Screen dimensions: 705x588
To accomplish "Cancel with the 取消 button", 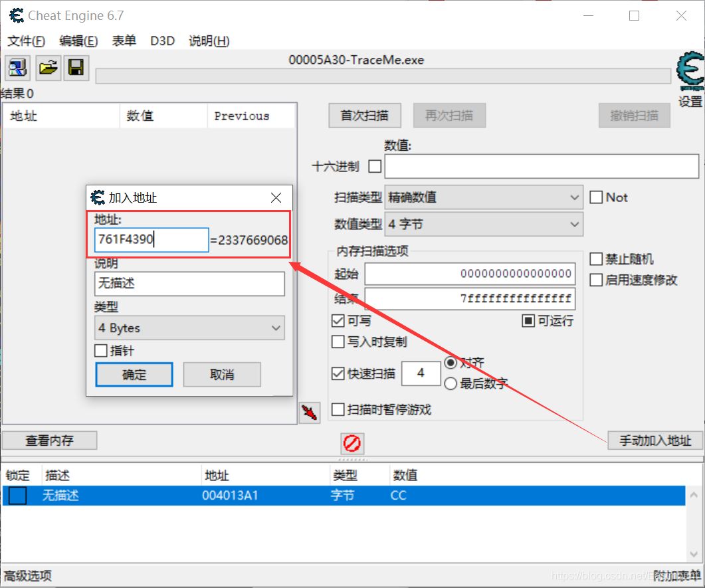I will pyautogui.click(x=222, y=375).
